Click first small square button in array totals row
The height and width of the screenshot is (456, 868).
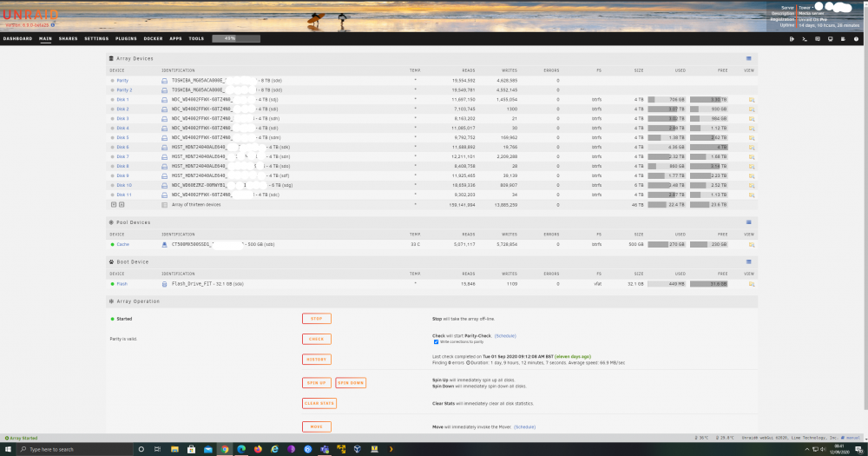(x=114, y=204)
